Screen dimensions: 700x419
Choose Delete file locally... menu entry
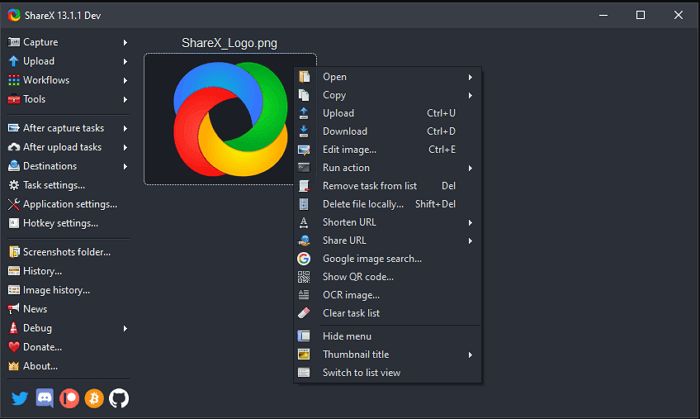pos(362,204)
